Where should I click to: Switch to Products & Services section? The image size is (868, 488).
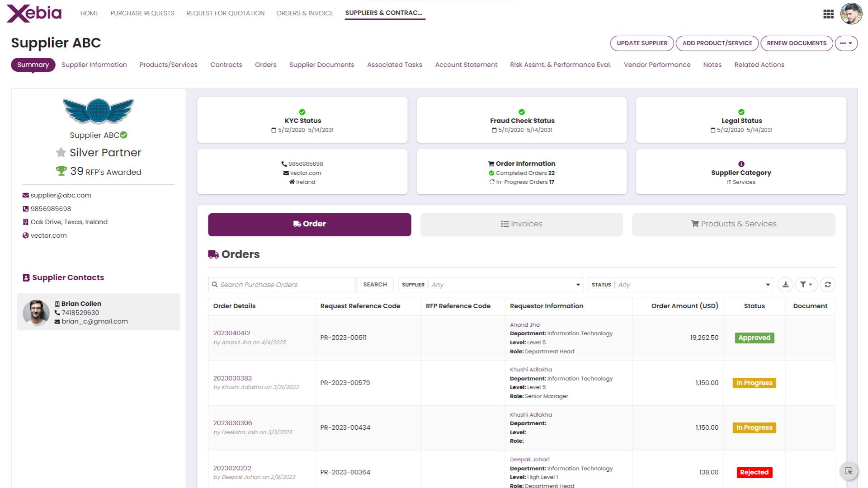tap(734, 225)
